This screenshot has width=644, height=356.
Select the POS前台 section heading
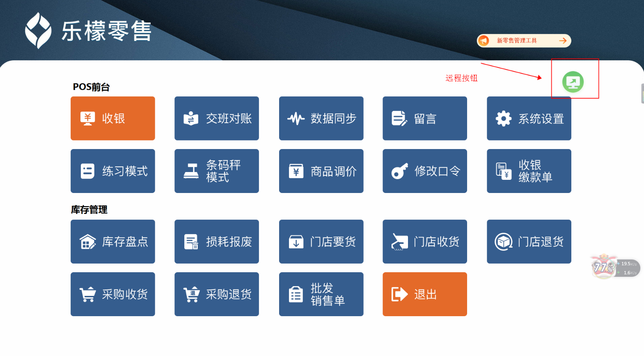coord(92,87)
